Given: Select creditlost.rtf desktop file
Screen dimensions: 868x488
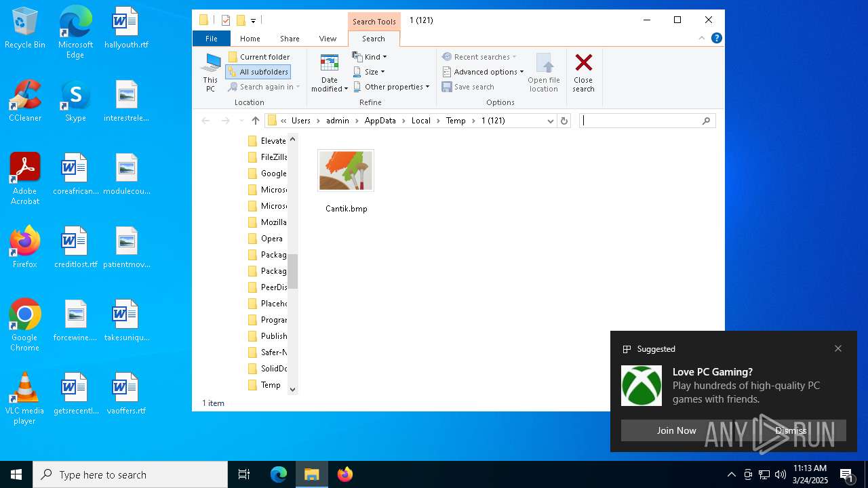Looking at the screenshot, I should pos(75,248).
